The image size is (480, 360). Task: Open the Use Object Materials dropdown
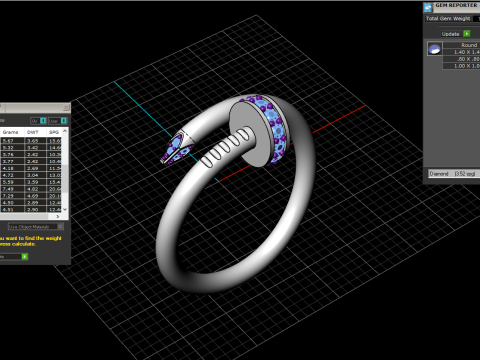tap(36, 227)
